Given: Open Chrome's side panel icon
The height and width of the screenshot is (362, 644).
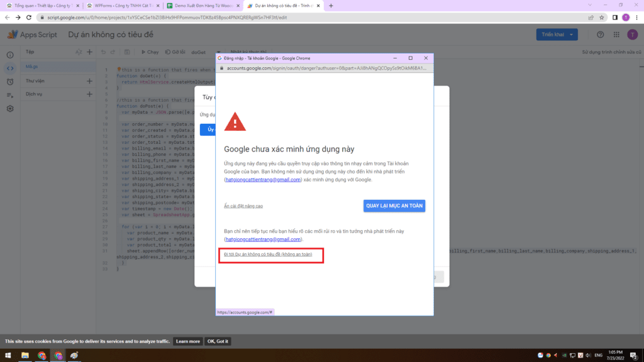Looking at the screenshot, I should pos(615,17).
